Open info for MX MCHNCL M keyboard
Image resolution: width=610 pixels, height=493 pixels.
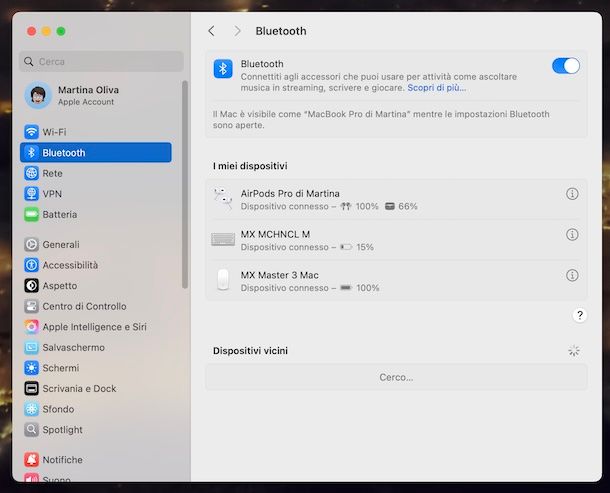(x=572, y=234)
